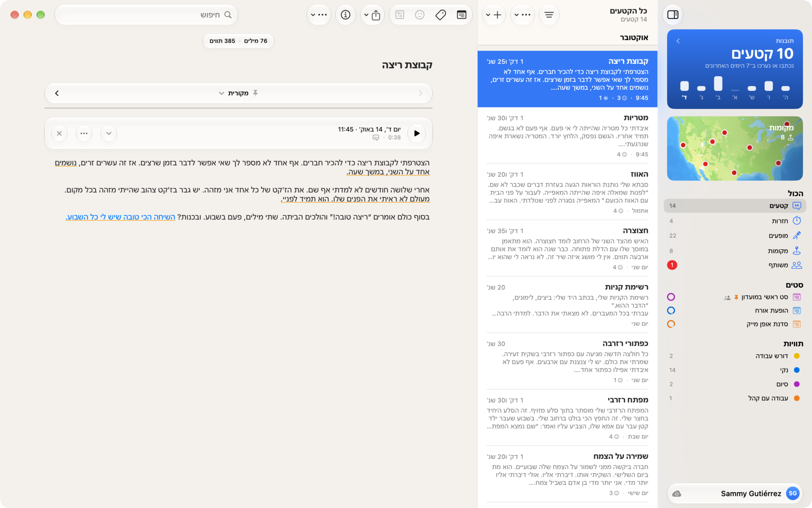This screenshot has height=508, width=812.
Task: Open the הופעת אורח set
Action: click(735, 311)
